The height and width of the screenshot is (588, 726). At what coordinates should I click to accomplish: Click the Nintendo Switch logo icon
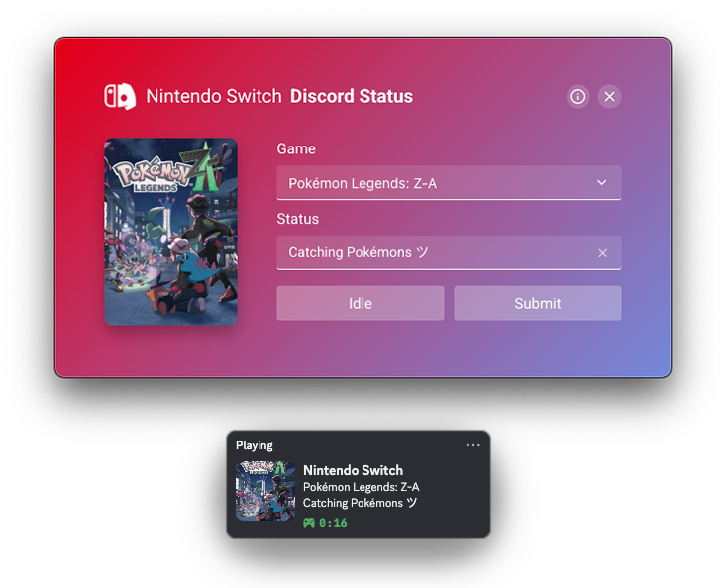120,97
